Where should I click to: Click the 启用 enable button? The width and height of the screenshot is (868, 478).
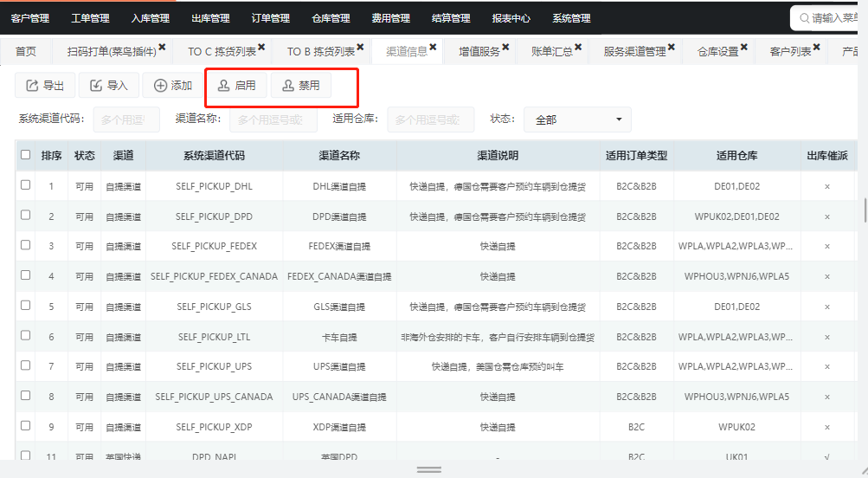pyautogui.click(x=237, y=86)
